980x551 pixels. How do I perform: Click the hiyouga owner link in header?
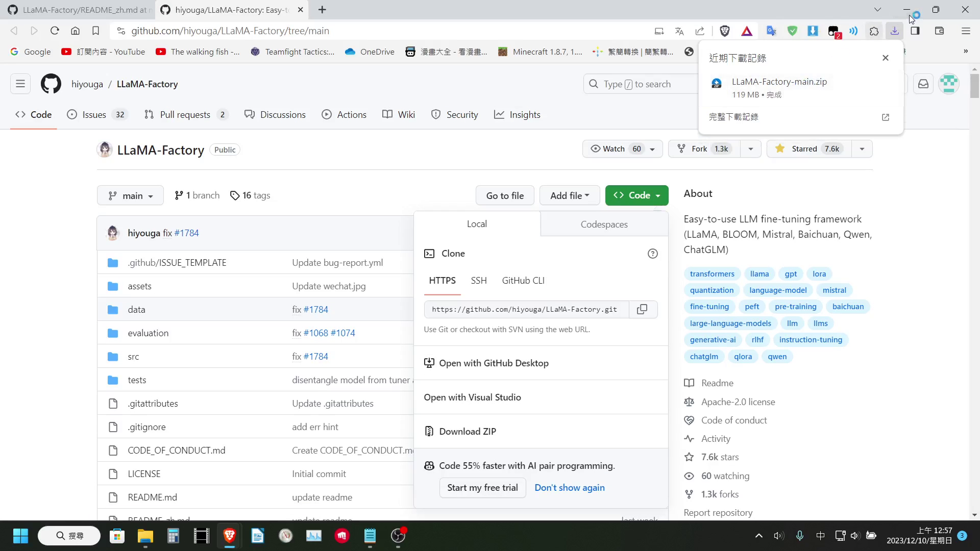(x=87, y=84)
